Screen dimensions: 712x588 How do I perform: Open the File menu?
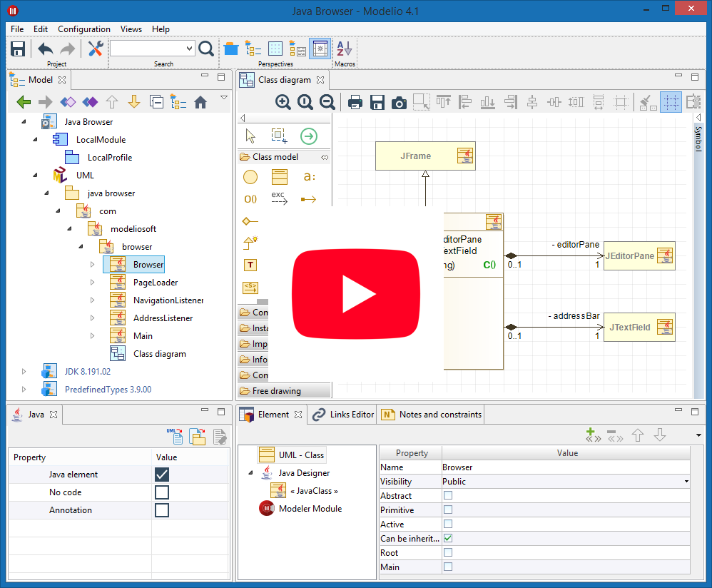[17, 29]
